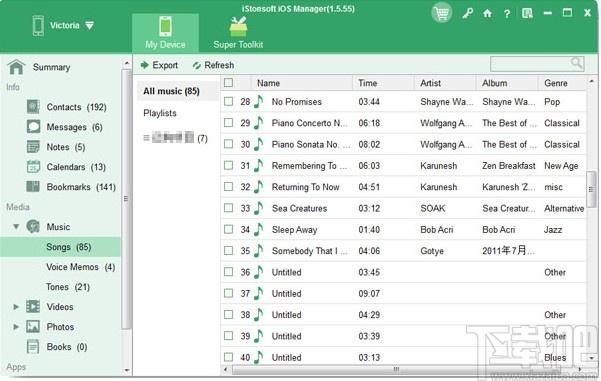Click the feedback notes icon in title bar
The width and height of the screenshot is (601, 381).
point(527,14)
